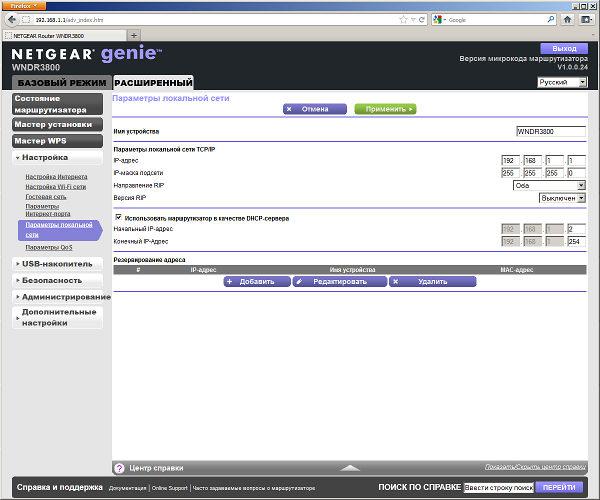Open Настройка Wi-Fi сети link
Image resolution: width=600 pixels, height=500 pixels.
coord(55,187)
